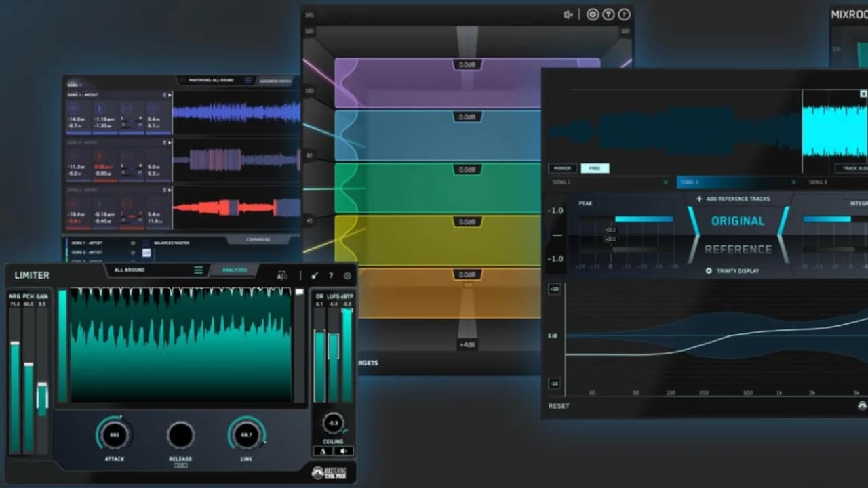Close the SONG 1 reference tab
The height and width of the screenshot is (488, 868).
pos(665,182)
